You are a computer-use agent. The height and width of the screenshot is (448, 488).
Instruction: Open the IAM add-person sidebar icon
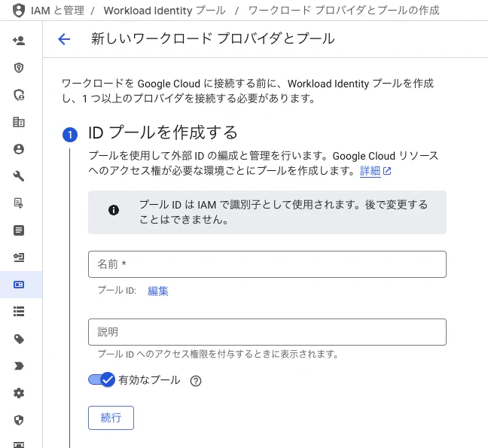(20, 41)
